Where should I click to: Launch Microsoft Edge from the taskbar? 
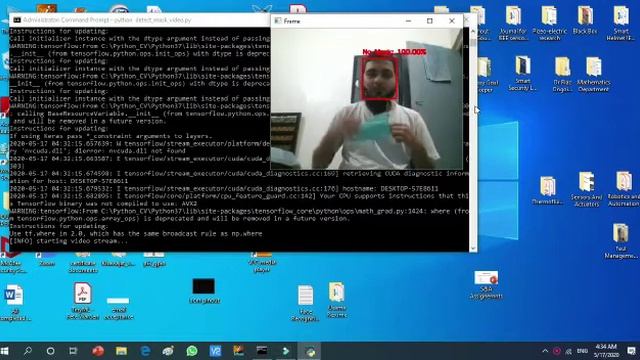click(145, 351)
